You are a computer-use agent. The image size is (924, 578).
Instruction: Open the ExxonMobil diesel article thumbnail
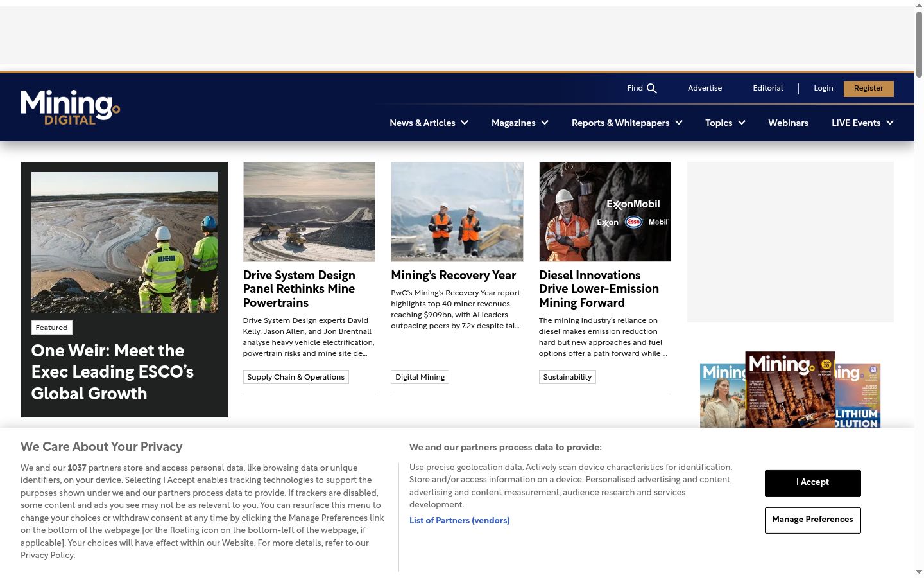click(x=605, y=212)
